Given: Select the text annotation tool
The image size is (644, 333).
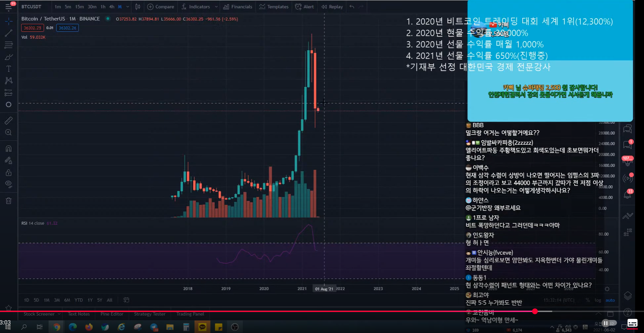Looking at the screenshot, I should coord(9,69).
